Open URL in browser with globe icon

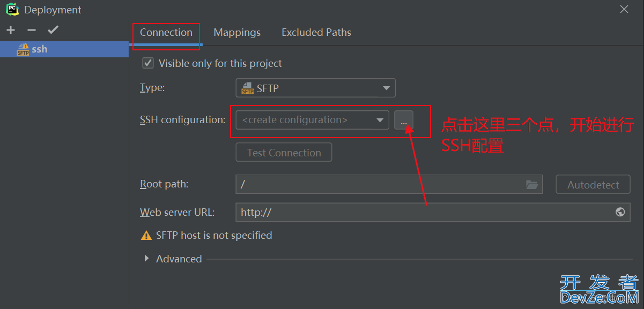click(620, 212)
